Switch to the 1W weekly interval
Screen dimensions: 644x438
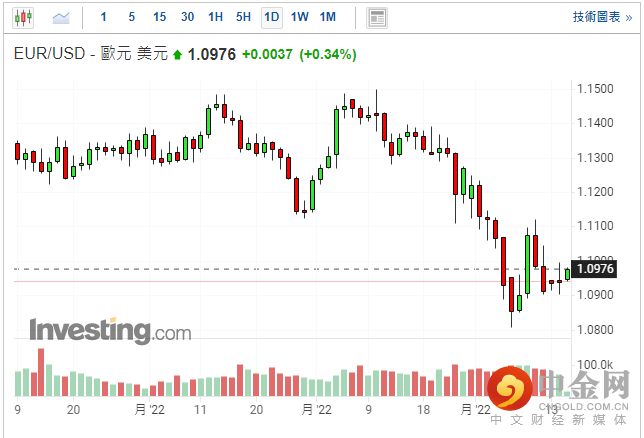[299, 17]
